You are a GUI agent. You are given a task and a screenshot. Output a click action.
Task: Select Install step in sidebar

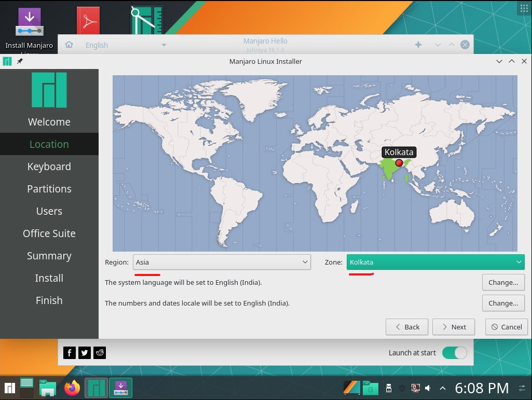click(49, 278)
